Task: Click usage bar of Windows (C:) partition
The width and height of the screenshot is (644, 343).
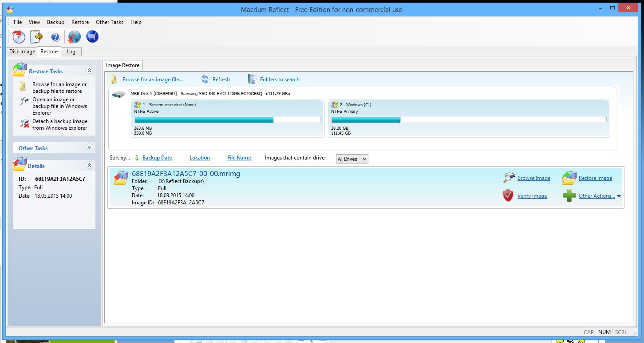Action: pyautogui.click(x=469, y=120)
